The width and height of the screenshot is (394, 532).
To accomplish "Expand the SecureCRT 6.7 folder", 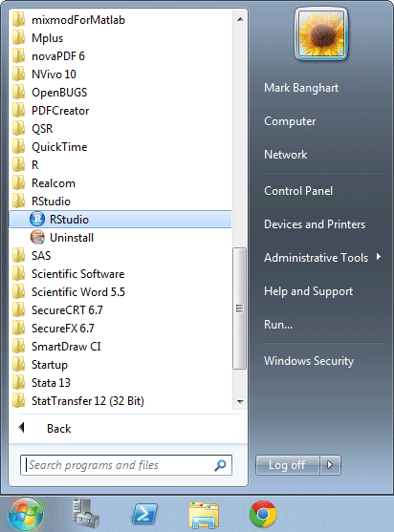I will [x=67, y=310].
